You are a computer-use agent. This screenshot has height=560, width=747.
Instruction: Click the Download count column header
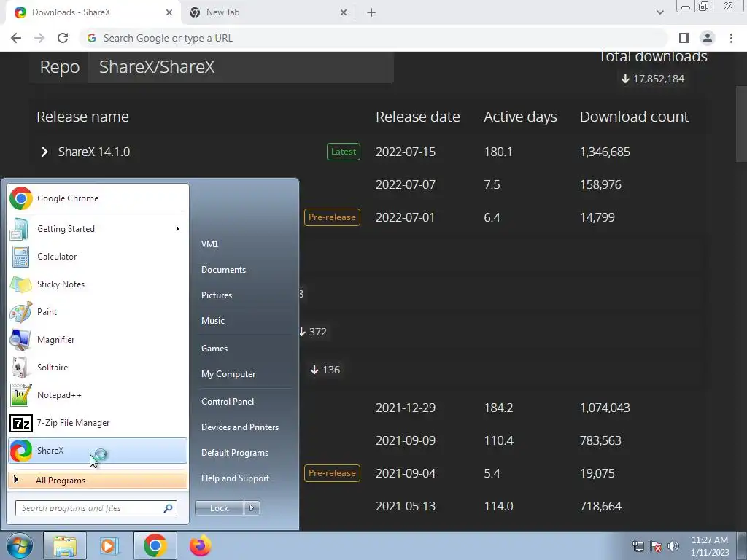[x=634, y=117]
